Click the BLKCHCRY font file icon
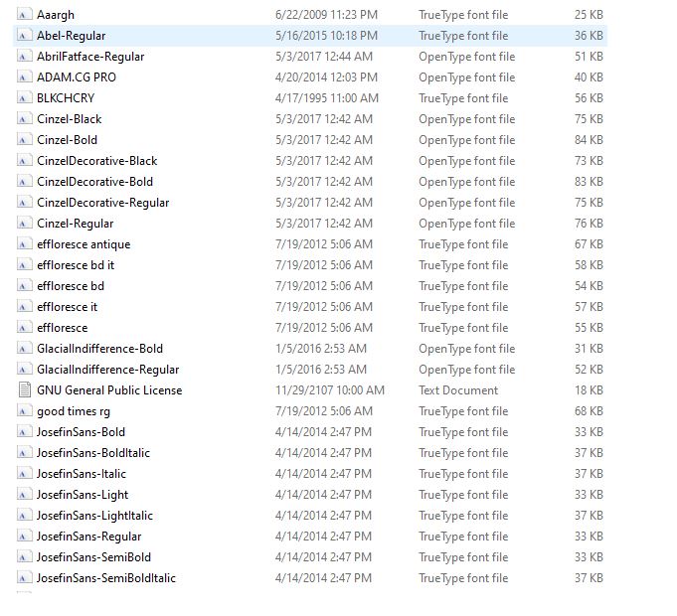The height and width of the screenshot is (616, 677). click(25, 98)
